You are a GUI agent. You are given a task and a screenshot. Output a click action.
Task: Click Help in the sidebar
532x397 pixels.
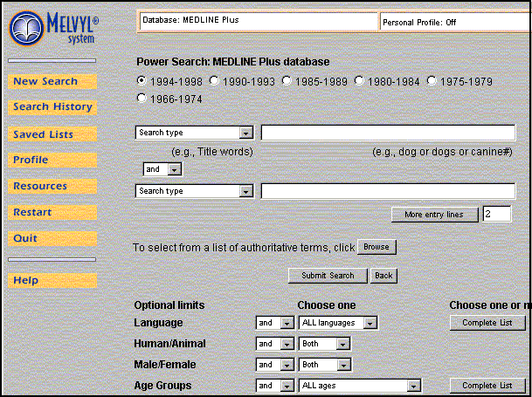point(26,280)
